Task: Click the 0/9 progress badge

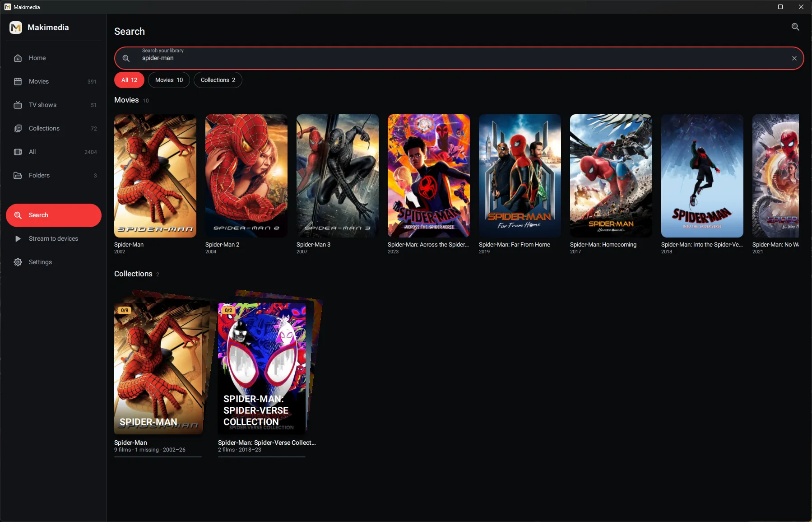Action: click(x=125, y=310)
